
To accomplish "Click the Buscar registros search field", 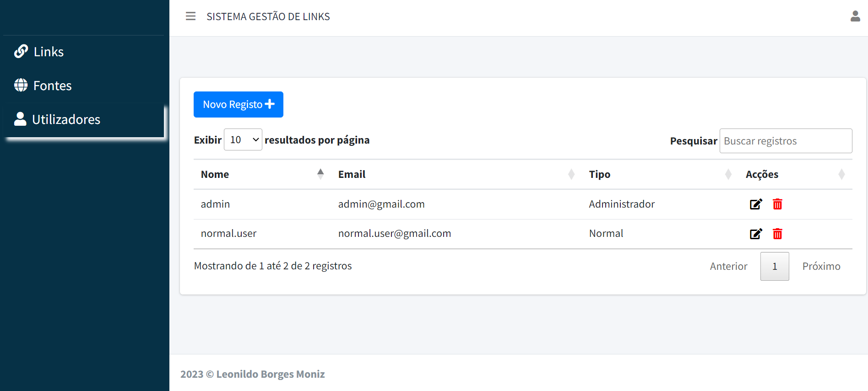I will click(786, 141).
